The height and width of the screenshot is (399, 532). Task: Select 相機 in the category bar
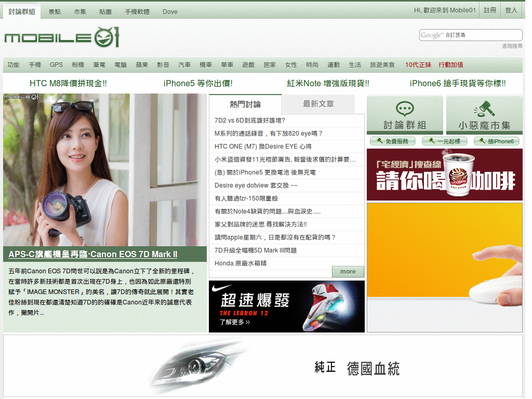click(78, 65)
